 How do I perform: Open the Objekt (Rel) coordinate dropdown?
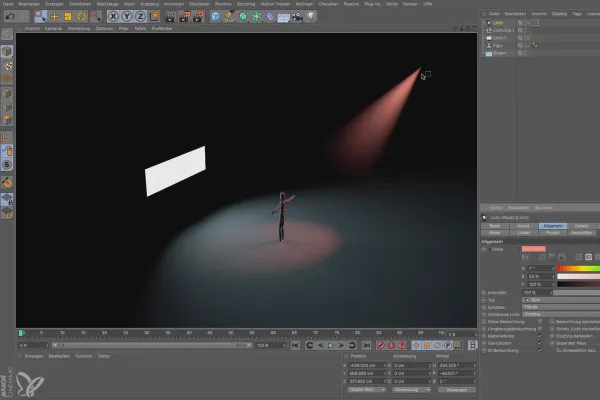click(x=367, y=390)
